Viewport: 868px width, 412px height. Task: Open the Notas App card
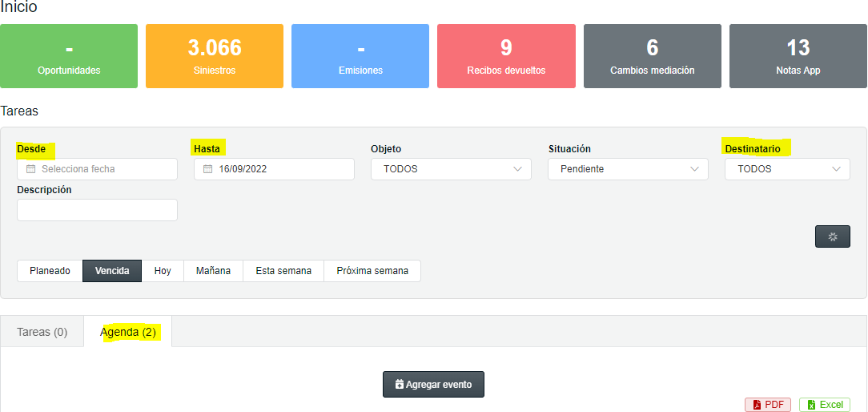tap(798, 56)
